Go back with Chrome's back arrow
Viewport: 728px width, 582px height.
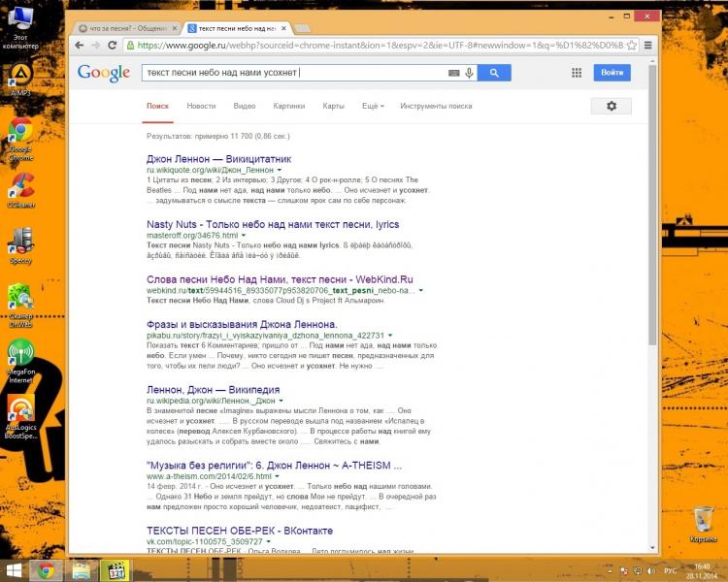[80, 45]
